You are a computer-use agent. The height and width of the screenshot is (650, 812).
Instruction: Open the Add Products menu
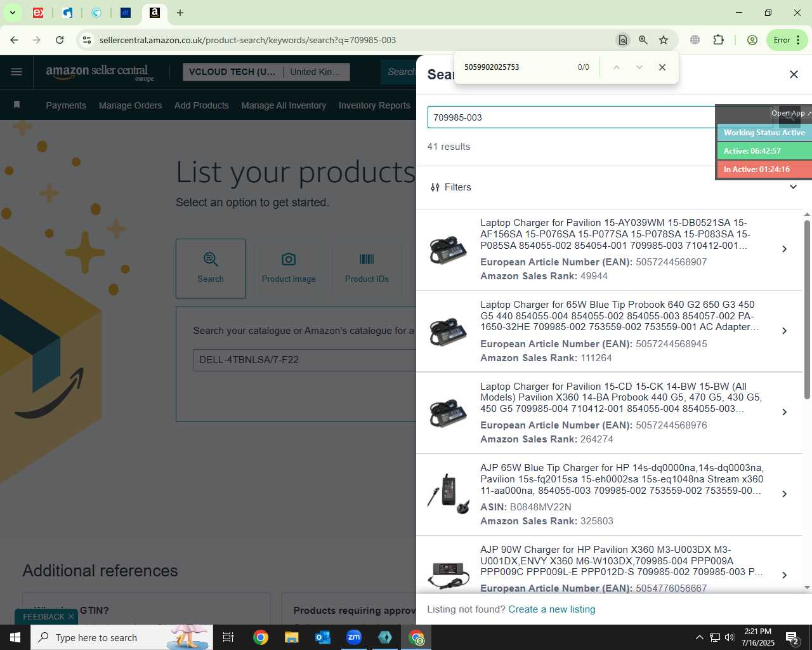pos(202,105)
